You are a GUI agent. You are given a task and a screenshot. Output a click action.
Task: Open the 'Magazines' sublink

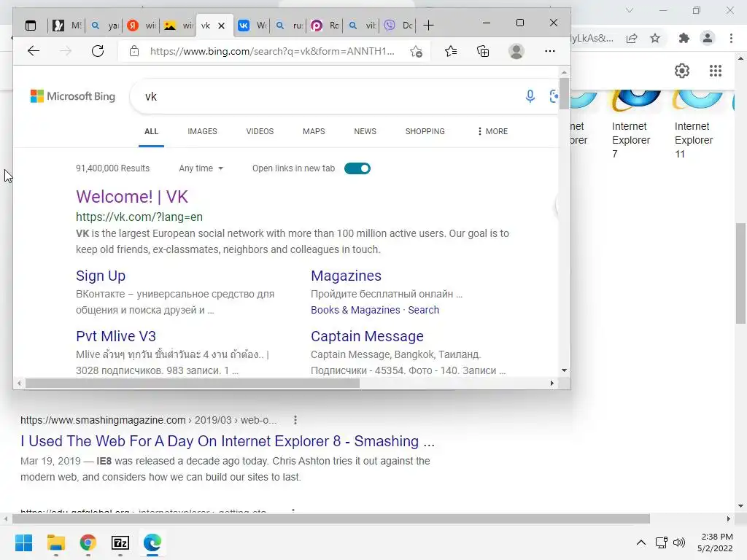tap(346, 276)
